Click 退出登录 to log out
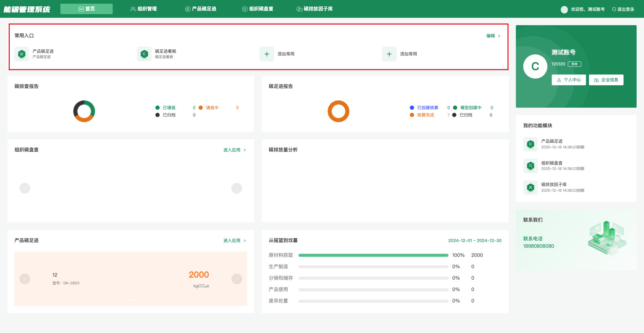 click(623, 9)
